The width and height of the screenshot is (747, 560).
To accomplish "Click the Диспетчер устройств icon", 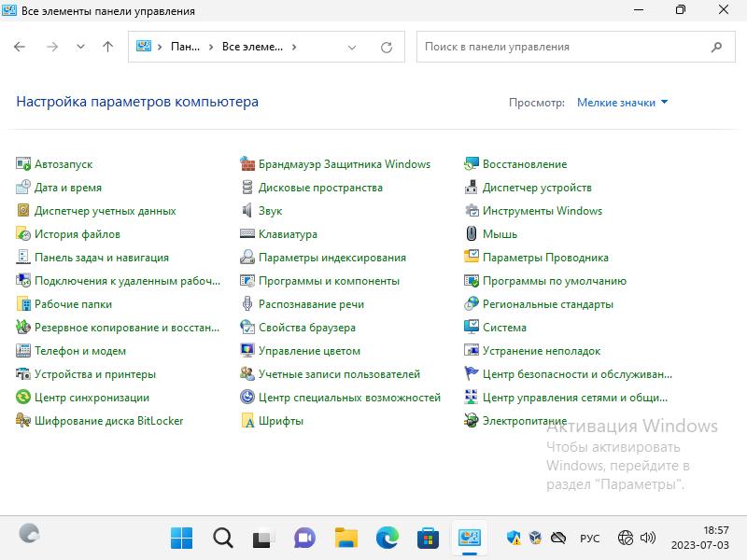I will tap(472, 188).
